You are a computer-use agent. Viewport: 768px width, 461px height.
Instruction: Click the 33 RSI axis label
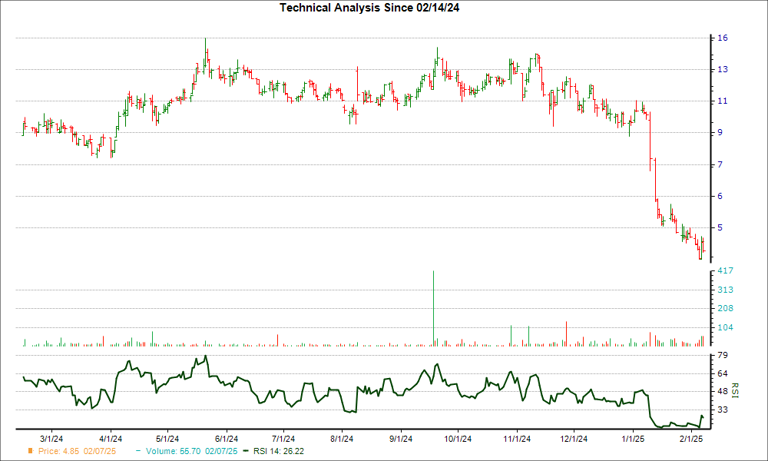(722, 410)
